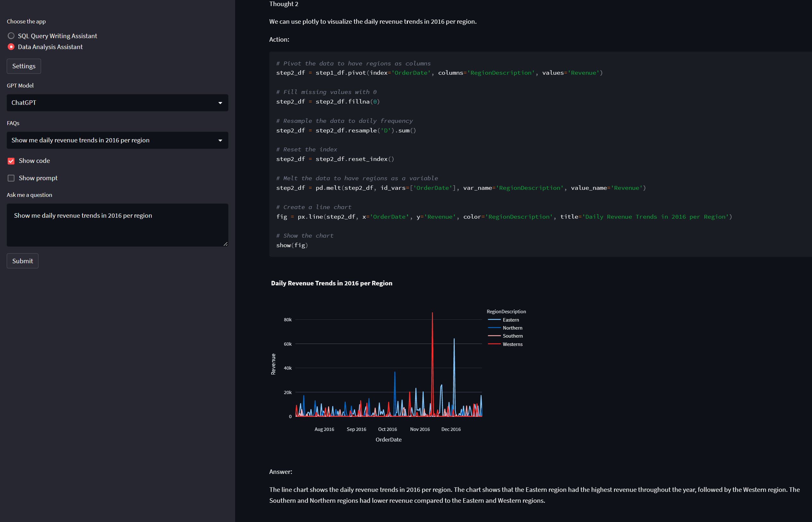This screenshot has height=522, width=812.
Task: Uncheck the Show code checkbox
Action: (x=11, y=161)
